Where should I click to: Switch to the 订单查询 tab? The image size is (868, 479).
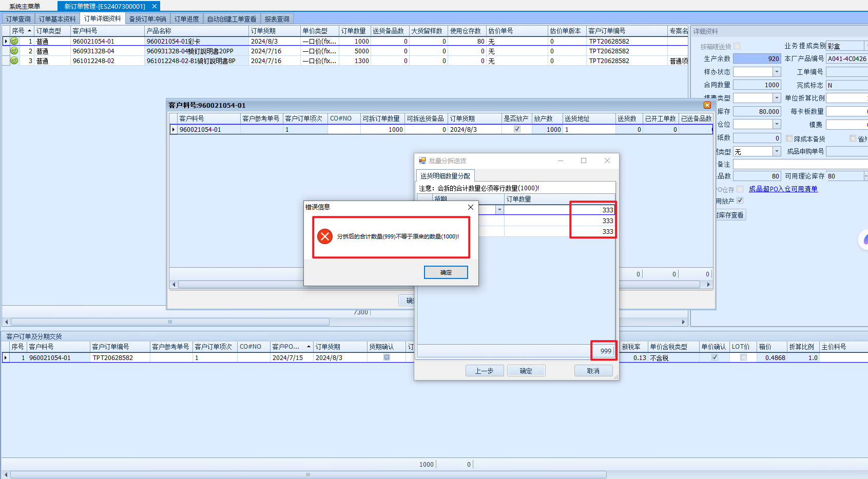pyautogui.click(x=18, y=19)
